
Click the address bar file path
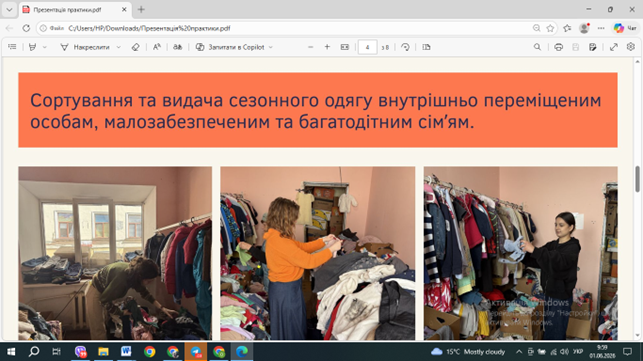(149, 28)
